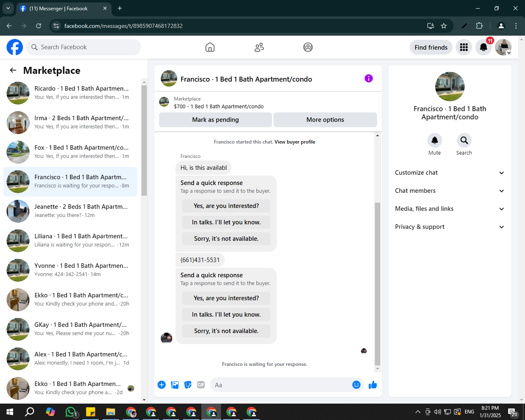Open the Jeanette 2 Beds 1 Bath conversation
The height and width of the screenshot is (420, 525).
pyautogui.click(x=70, y=211)
